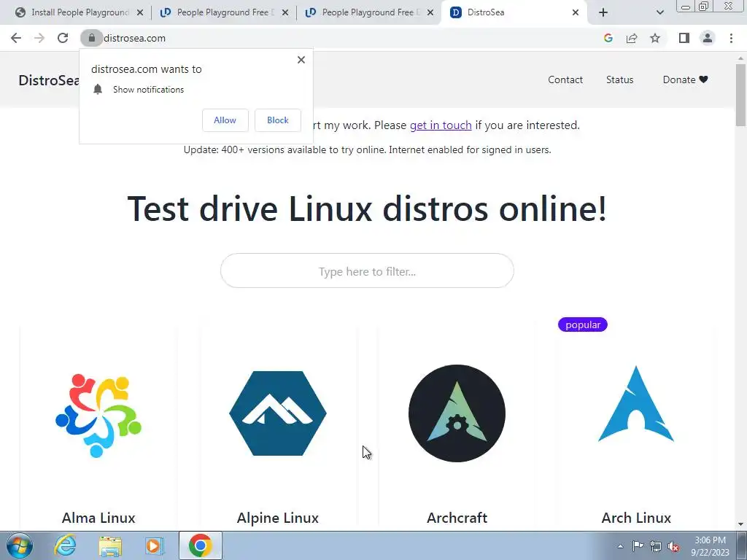Click the Alpine Linux name
Screen dimensions: 747x560
[x=278, y=518]
